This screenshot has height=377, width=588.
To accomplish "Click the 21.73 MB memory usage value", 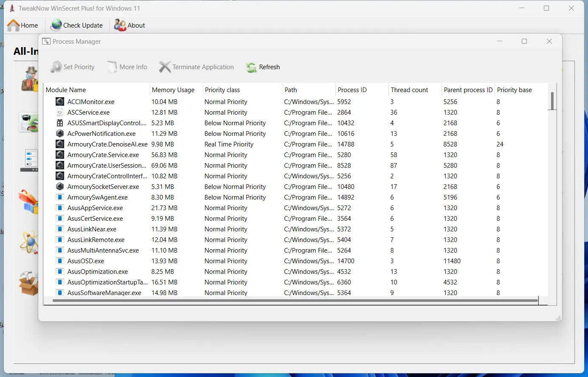I will click(x=164, y=208).
